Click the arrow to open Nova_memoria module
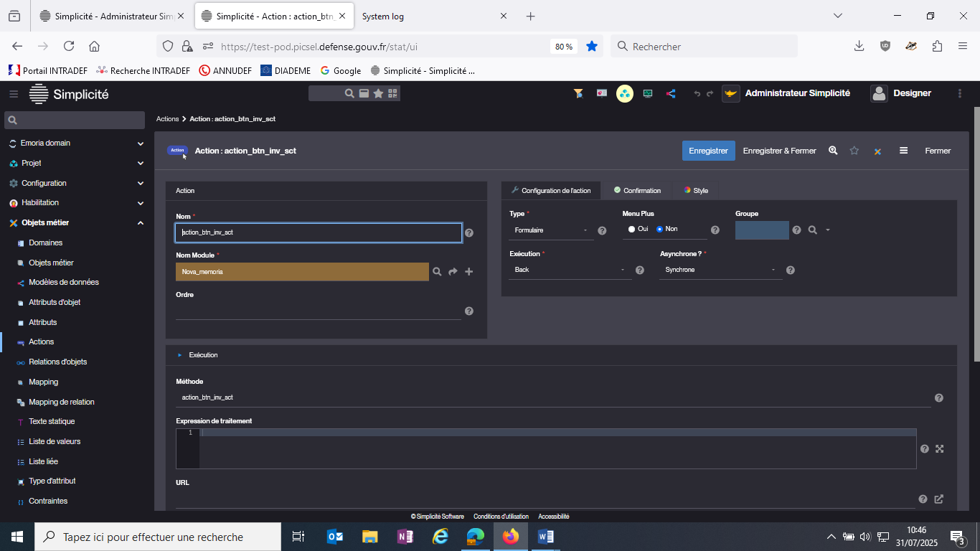 click(453, 272)
